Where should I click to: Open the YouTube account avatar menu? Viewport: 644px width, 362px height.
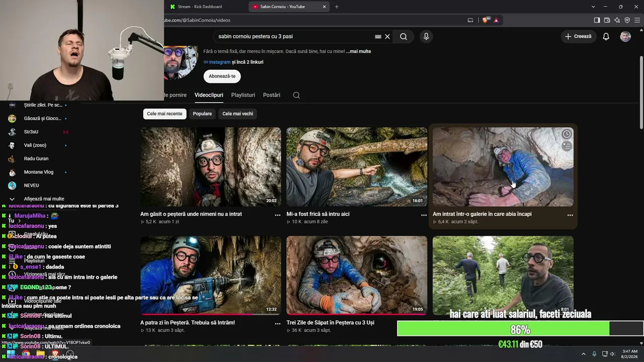click(625, 37)
